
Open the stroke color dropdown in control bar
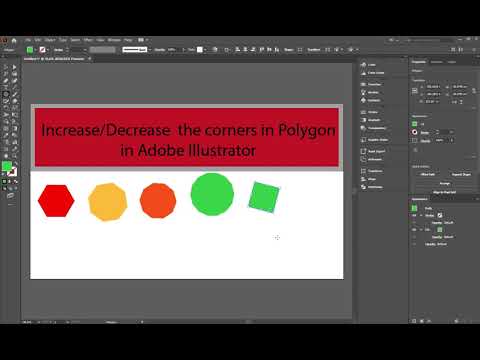(x=48, y=50)
